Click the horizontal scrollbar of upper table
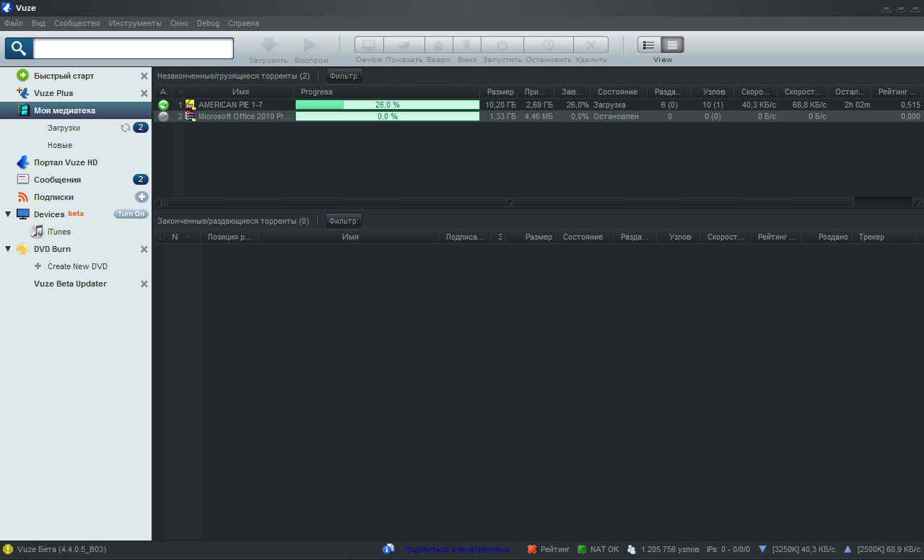The height and width of the screenshot is (560, 924). point(510,203)
